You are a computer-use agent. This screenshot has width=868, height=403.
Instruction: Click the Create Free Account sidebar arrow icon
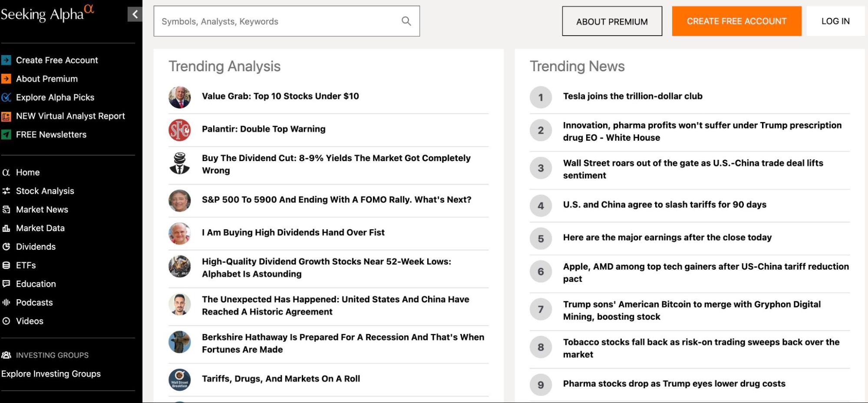pyautogui.click(x=6, y=60)
